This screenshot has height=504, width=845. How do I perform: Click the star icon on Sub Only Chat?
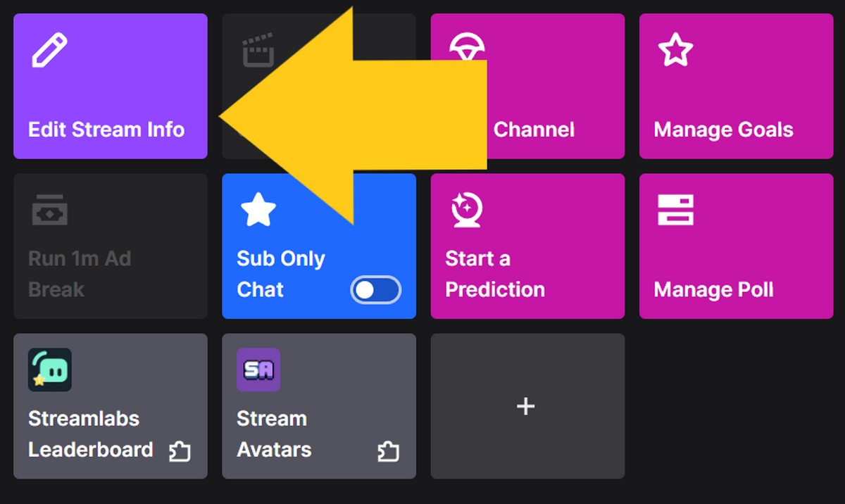[258, 209]
